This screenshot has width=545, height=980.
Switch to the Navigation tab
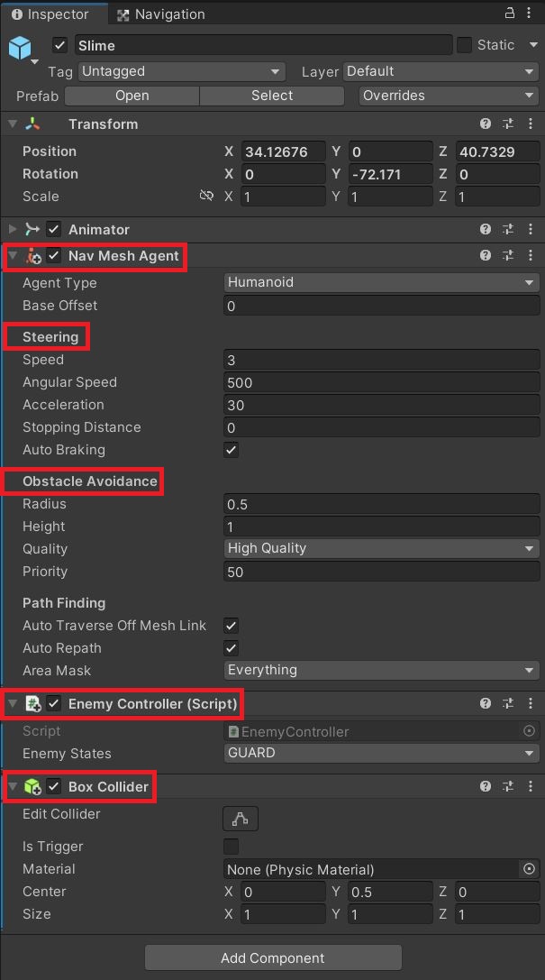[161, 14]
